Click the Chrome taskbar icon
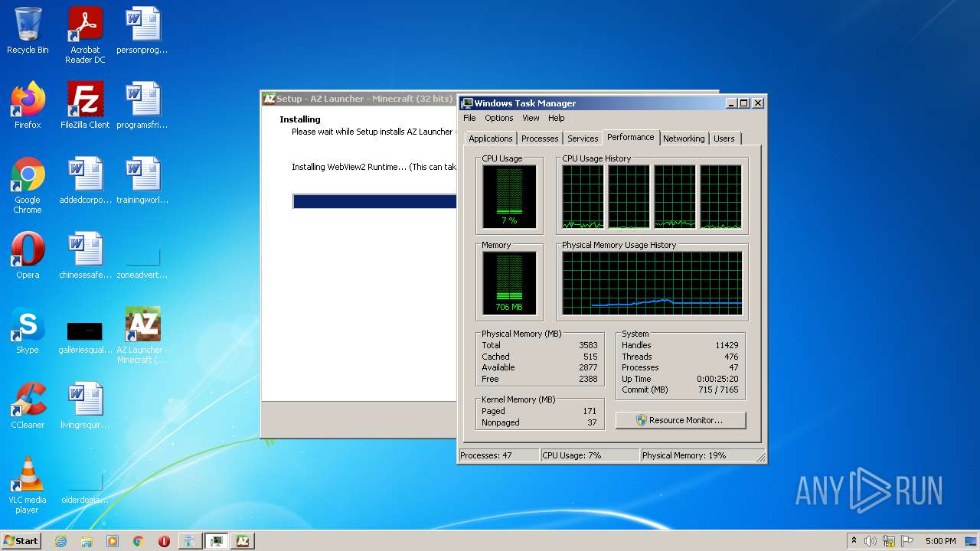This screenshot has width=980, height=551. point(139,541)
